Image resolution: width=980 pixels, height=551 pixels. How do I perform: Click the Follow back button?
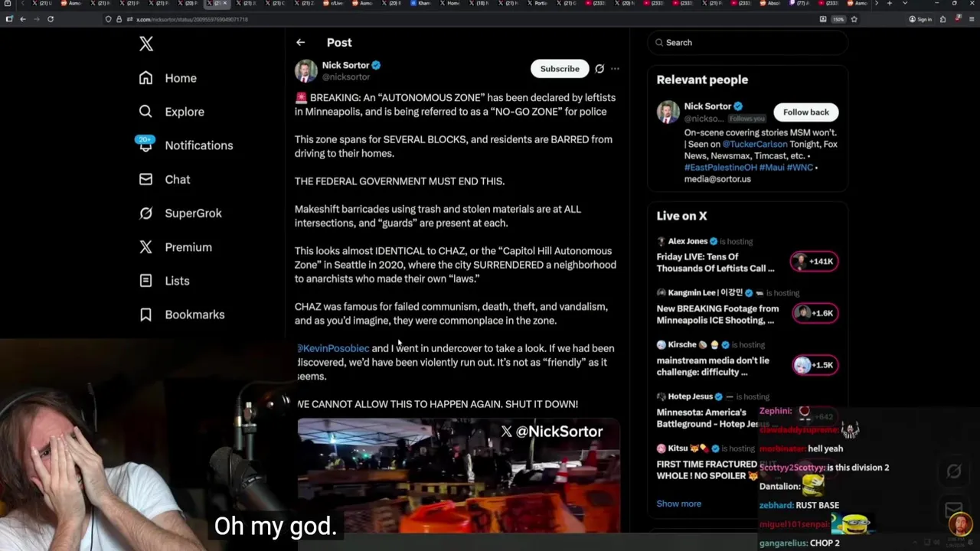[x=805, y=112]
